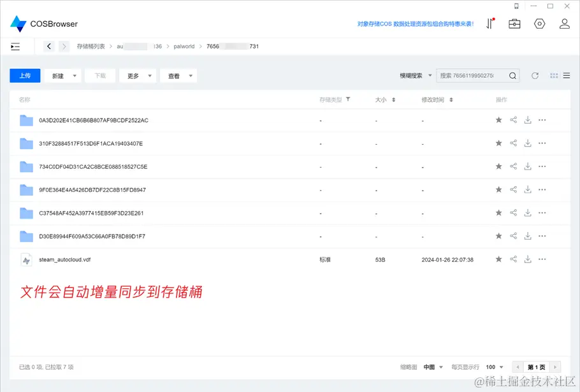
Task: Collapse the left sidebar panel
Action: [15, 46]
